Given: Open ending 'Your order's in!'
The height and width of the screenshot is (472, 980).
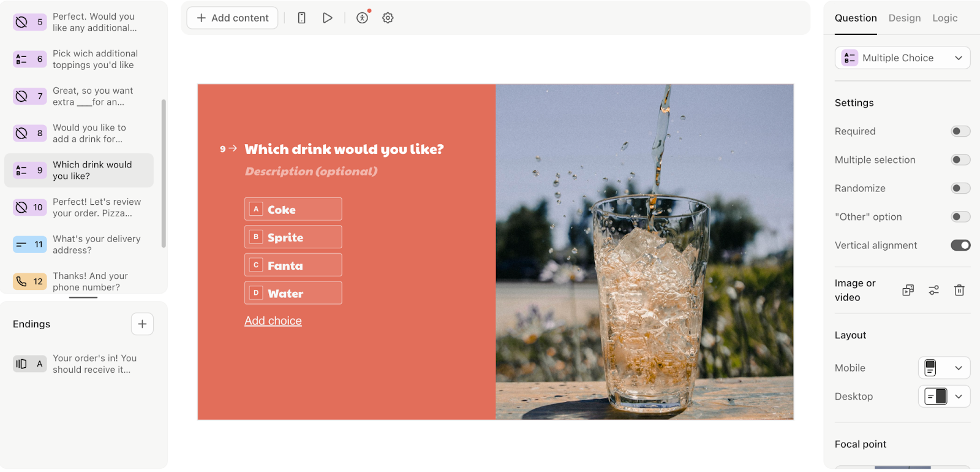Looking at the screenshot, I should tap(79, 364).
